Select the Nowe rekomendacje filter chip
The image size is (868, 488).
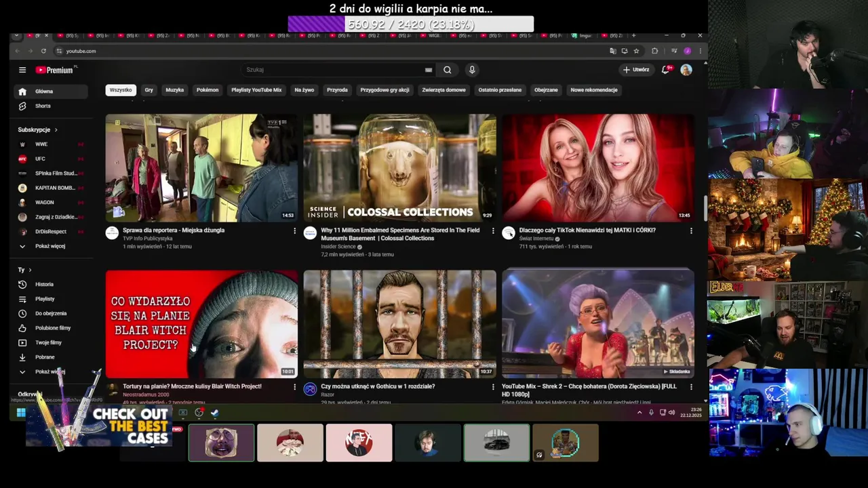pyautogui.click(x=594, y=90)
